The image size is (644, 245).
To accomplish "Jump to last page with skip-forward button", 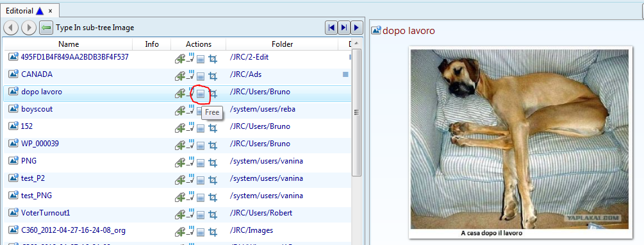I will [x=343, y=28].
